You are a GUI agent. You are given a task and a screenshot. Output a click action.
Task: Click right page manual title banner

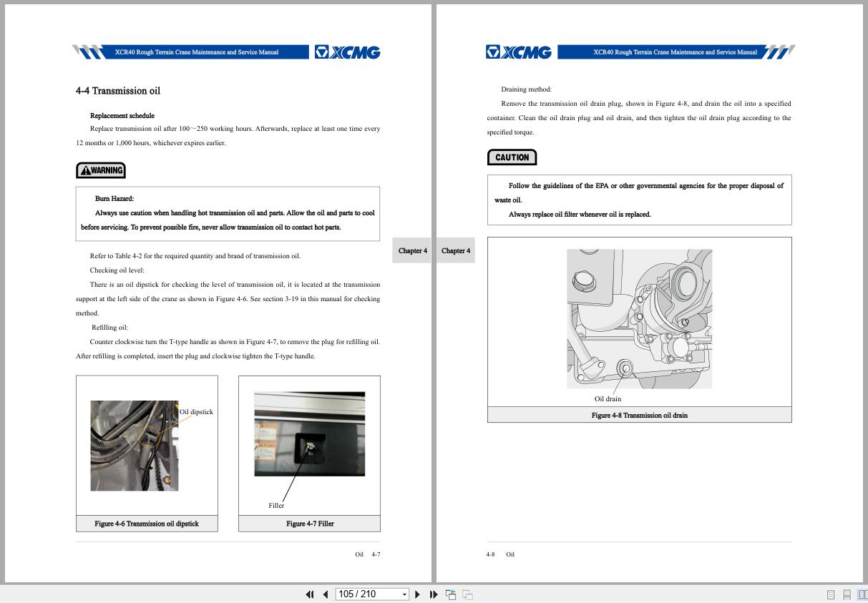point(675,52)
